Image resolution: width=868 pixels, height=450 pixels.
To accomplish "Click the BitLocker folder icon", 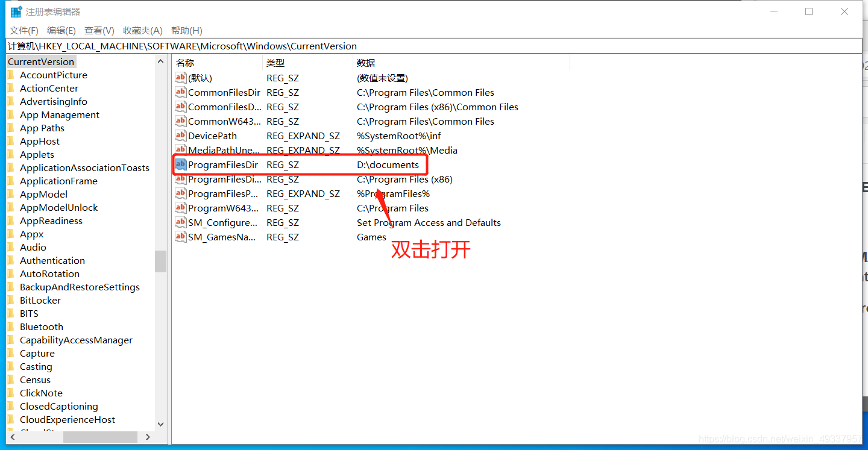I will tap(10, 300).
